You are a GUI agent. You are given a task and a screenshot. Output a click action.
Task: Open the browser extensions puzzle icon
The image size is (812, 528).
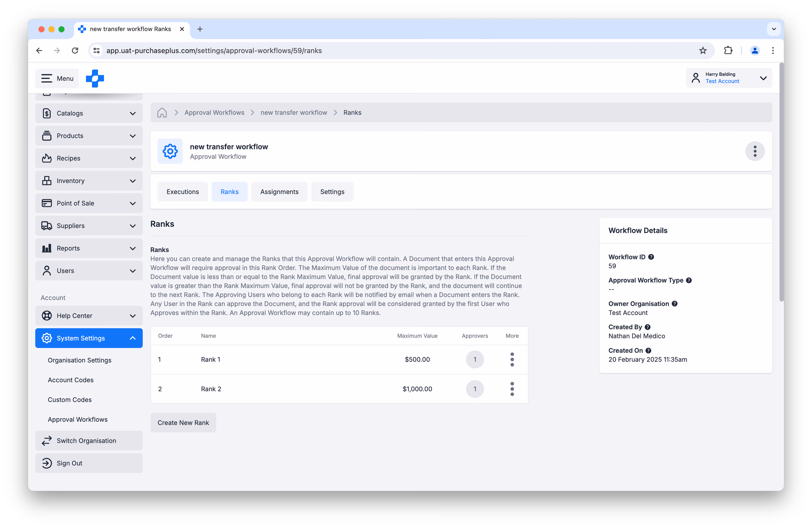728,51
